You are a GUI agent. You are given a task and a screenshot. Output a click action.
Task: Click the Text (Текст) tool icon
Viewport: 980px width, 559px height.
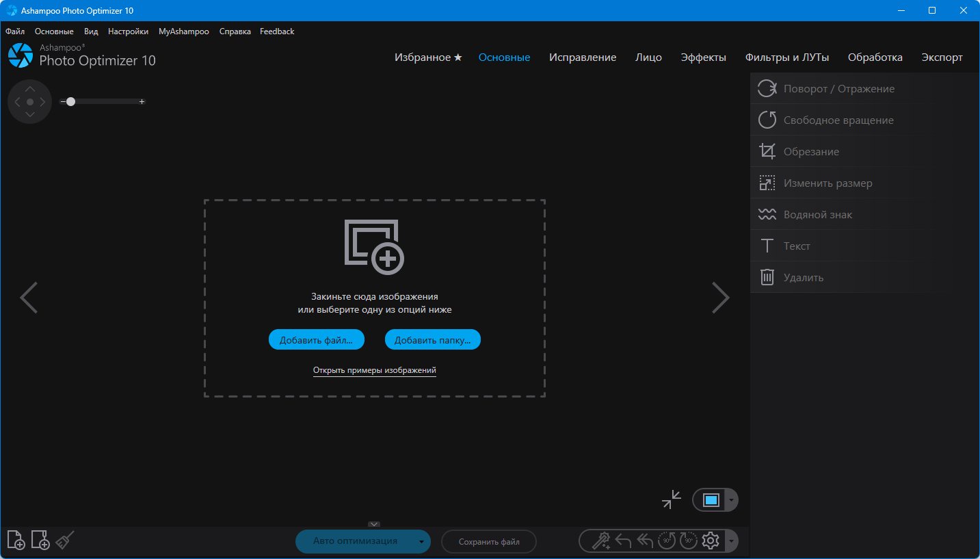pyautogui.click(x=767, y=246)
